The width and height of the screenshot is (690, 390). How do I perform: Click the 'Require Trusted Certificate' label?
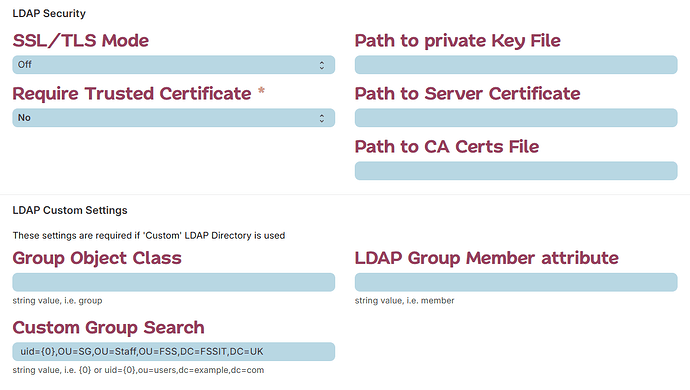point(132,94)
